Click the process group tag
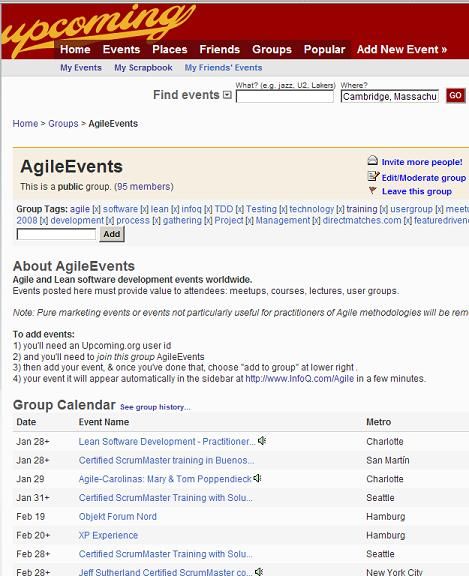Image resolution: width=469 pixels, height=576 pixels. [x=133, y=220]
